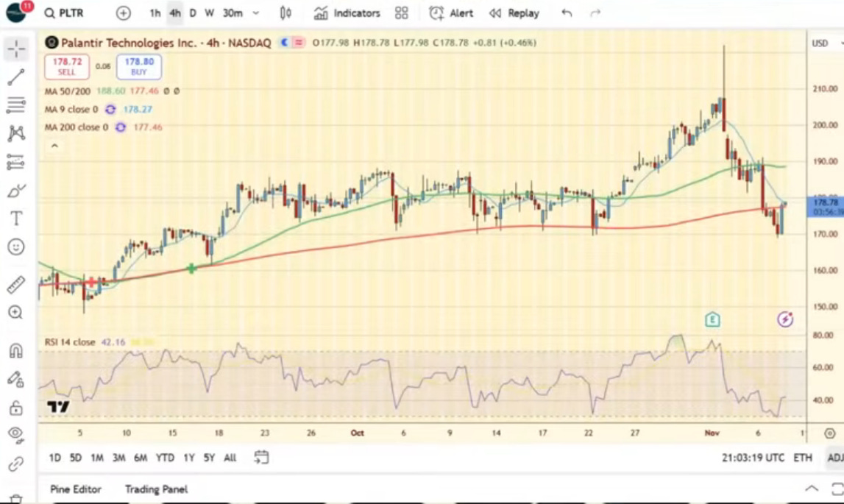Select the ruler measure tool
The width and height of the screenshot is (844, 504).
[16, 284]
